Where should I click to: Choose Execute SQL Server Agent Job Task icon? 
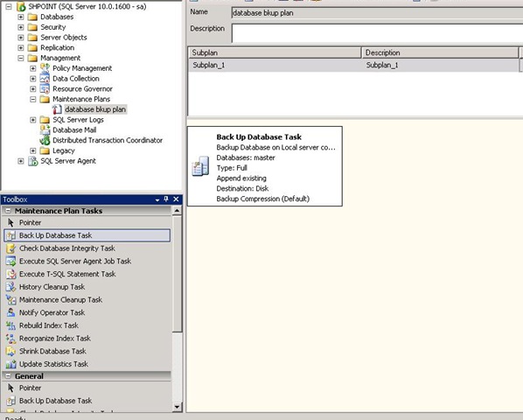pyautogui.click(x=10, y=262)
